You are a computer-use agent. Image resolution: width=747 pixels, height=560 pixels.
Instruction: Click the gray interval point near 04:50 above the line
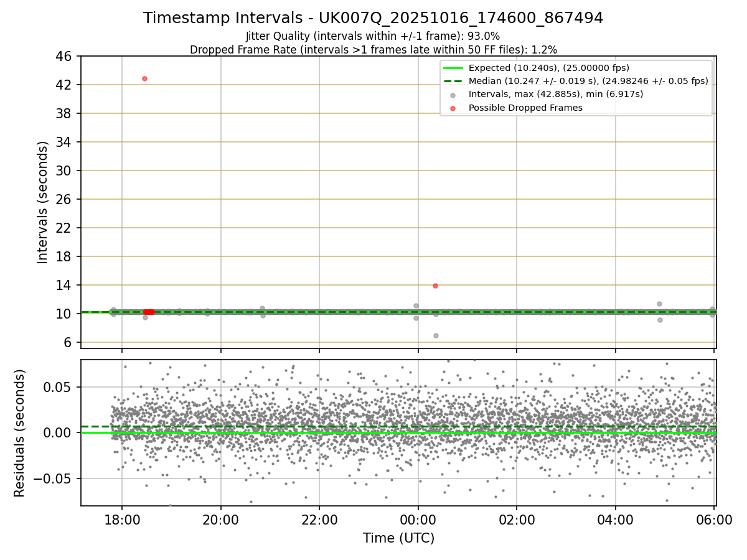[x=659, y=304]
